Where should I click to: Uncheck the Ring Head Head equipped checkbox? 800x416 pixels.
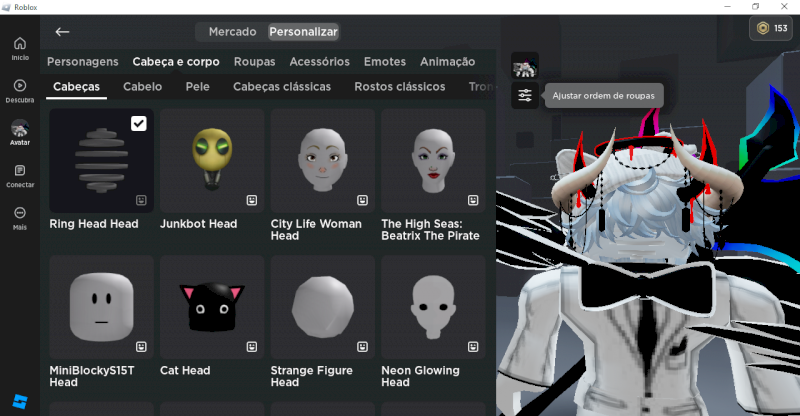click(x=139, y=124)
